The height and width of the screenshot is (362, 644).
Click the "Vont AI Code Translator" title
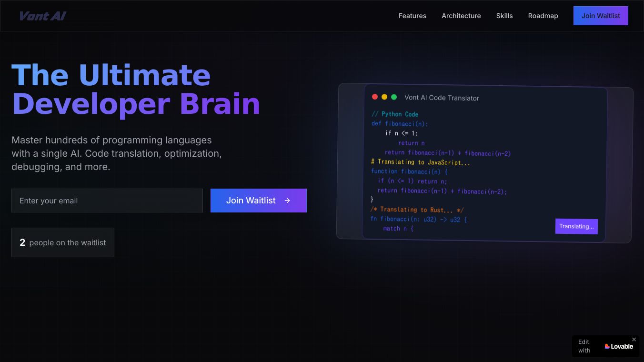pos(442,98)
